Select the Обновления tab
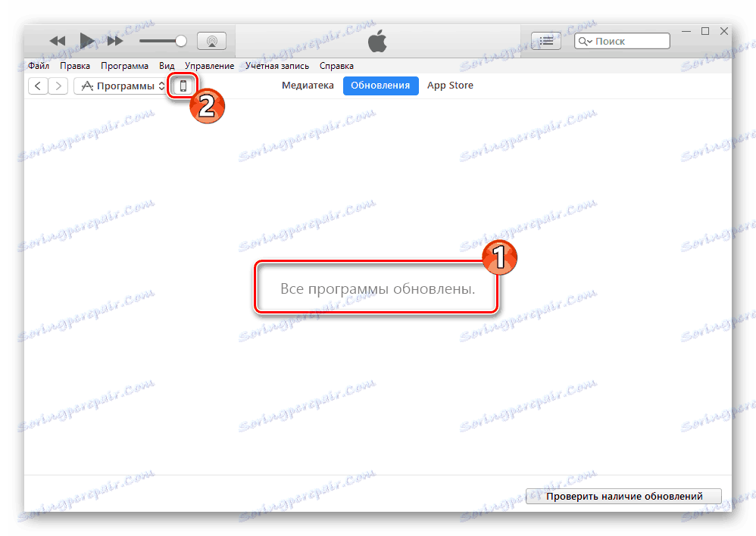 (380, 86)
